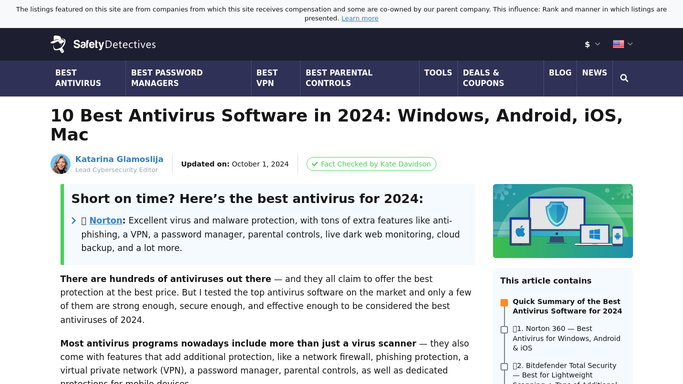Open the search magnifier icon

point(624,78)
